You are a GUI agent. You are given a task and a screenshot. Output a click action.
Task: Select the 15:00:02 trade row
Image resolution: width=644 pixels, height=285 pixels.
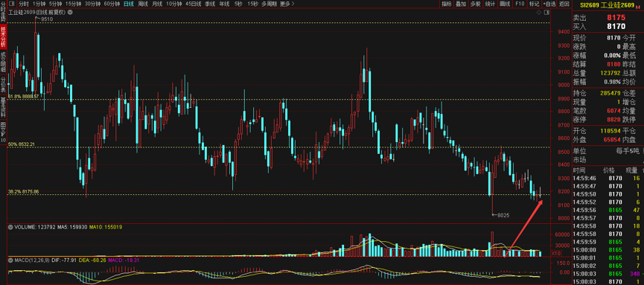[608, 266]
